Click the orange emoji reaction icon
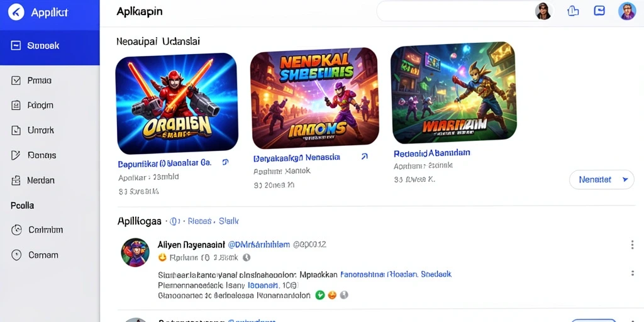644x322 pixels. 332,295
